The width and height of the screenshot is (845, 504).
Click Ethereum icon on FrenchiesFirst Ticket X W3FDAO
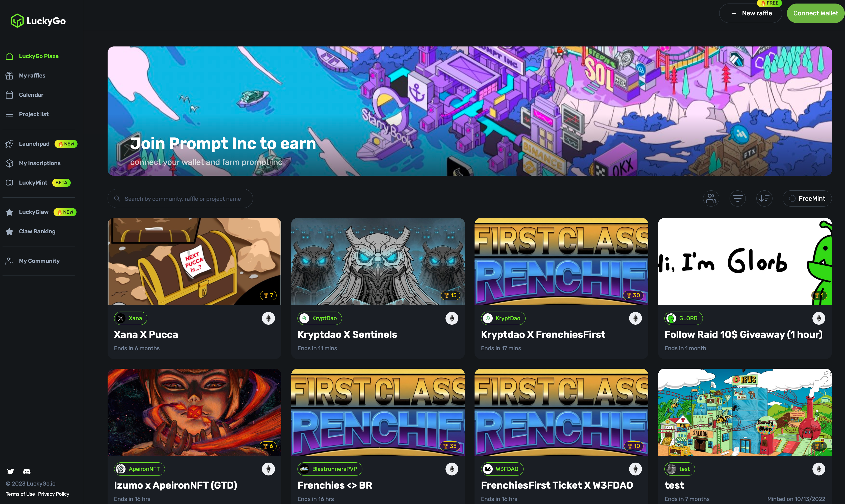pyautogui.click(x=635, y=469)
